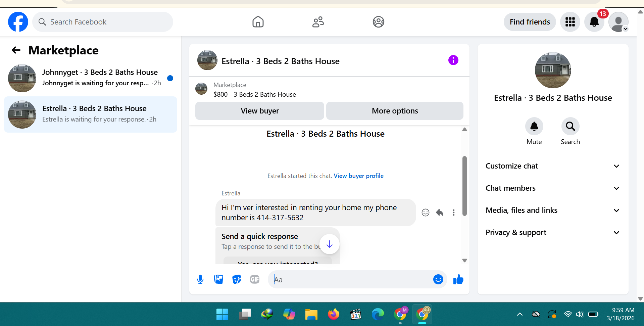644x326 pixels.
Task: Attach a photo with image icon
Action: 218,279
